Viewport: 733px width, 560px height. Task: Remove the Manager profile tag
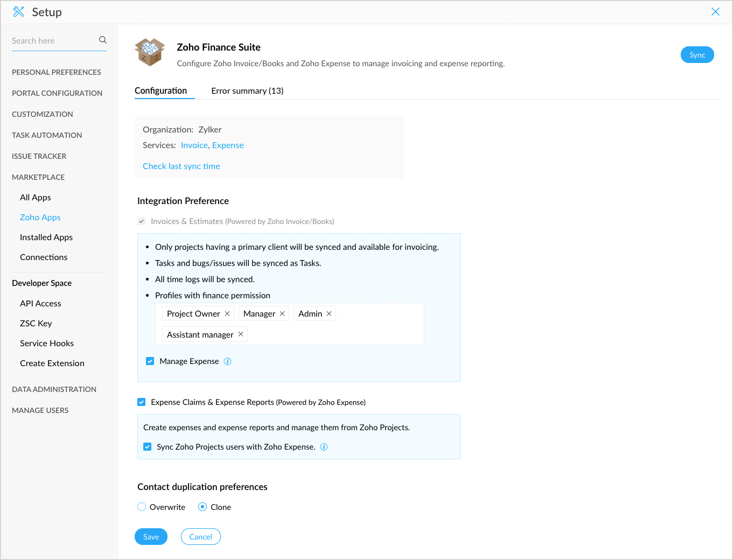(282, 313)
